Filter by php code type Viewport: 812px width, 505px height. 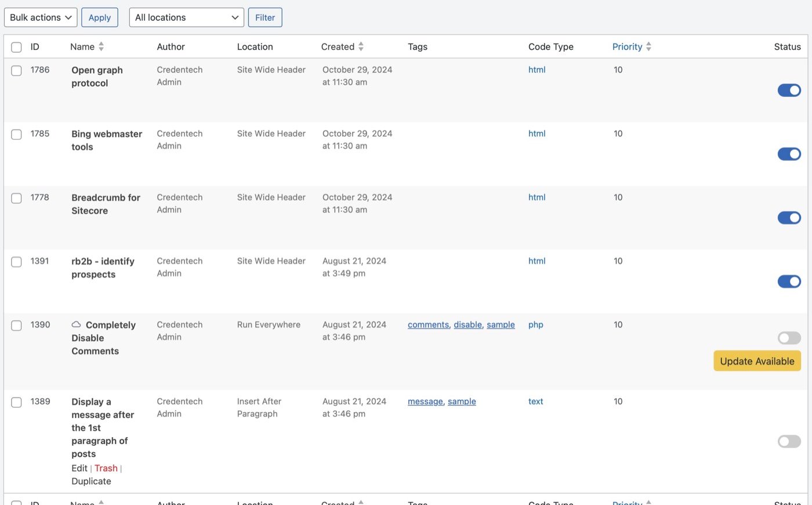pos(536,324)
